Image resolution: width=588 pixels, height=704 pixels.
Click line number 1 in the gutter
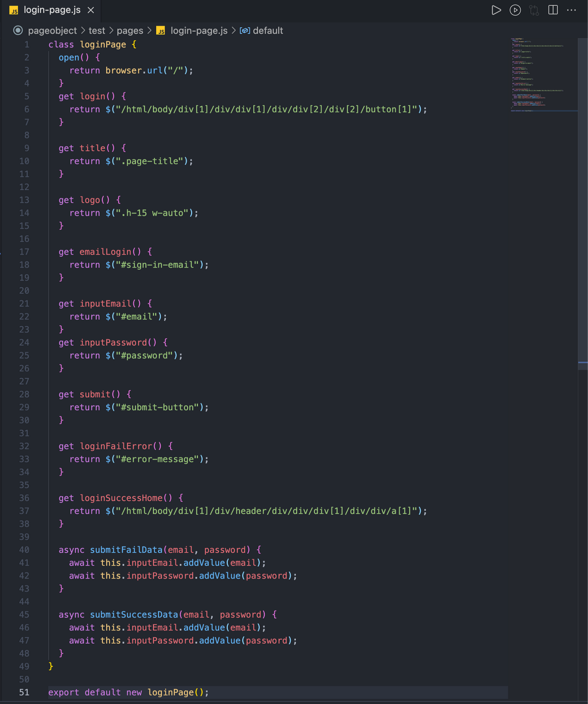click(x=27, y=45)
